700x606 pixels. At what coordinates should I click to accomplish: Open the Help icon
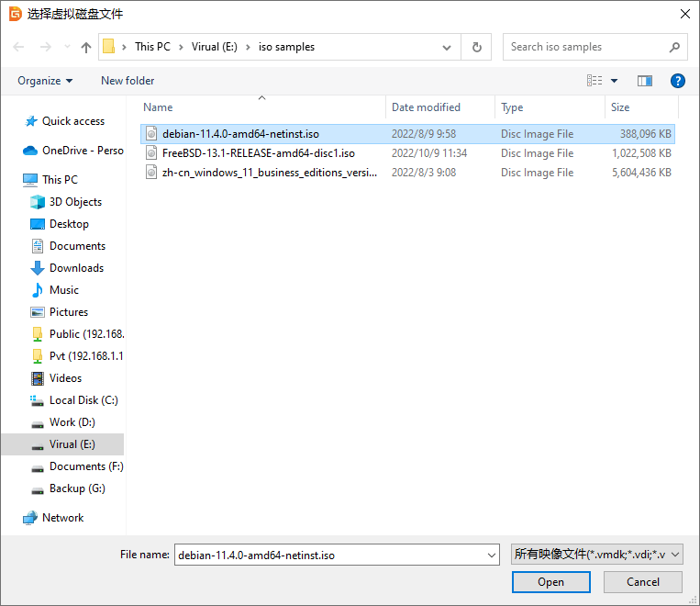pos(678,81)
